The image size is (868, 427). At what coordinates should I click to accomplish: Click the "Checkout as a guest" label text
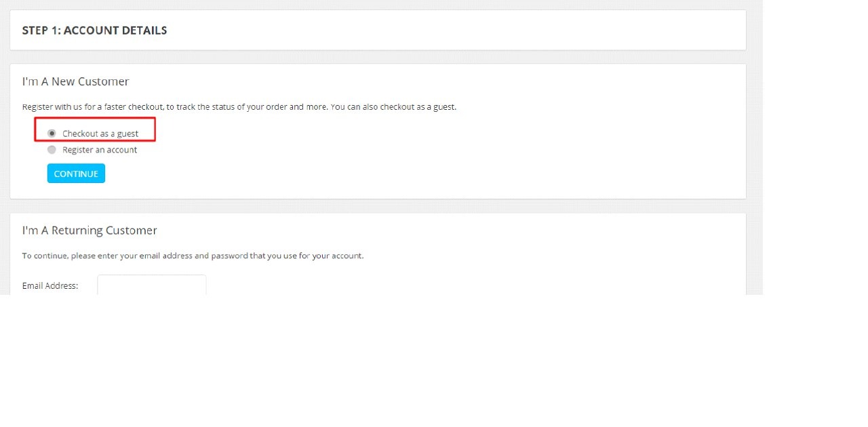[x=100, y=134]
